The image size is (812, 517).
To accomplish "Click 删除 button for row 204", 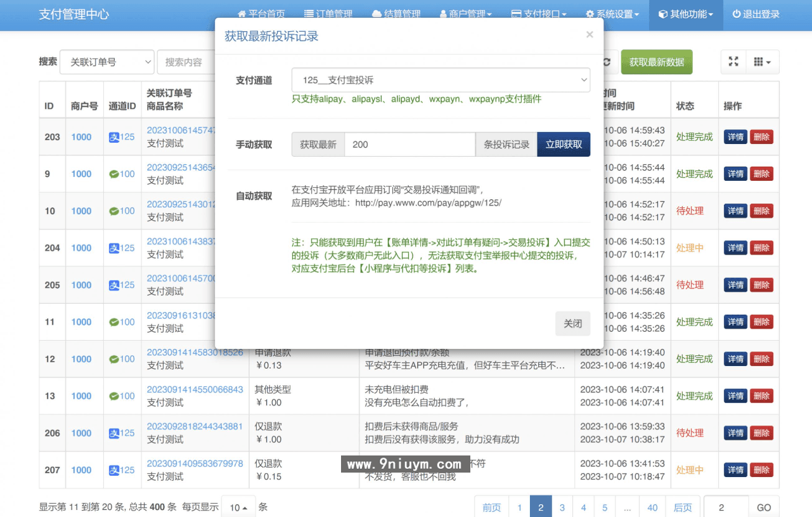I will tap(761, 248).
